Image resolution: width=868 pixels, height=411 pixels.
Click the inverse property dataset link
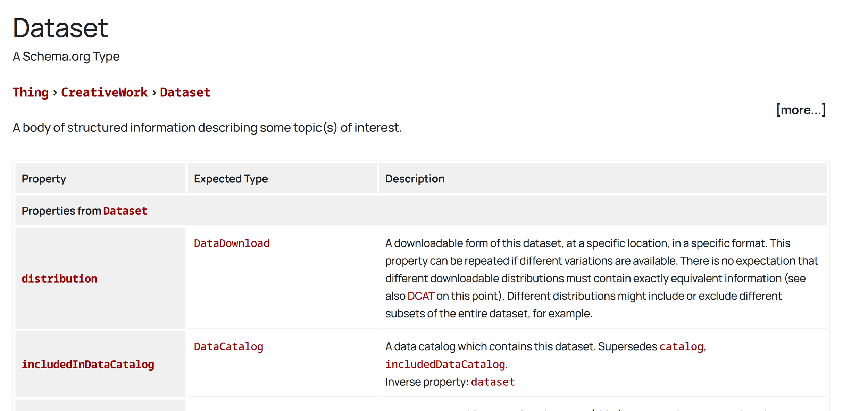click(x=493, y=382)
